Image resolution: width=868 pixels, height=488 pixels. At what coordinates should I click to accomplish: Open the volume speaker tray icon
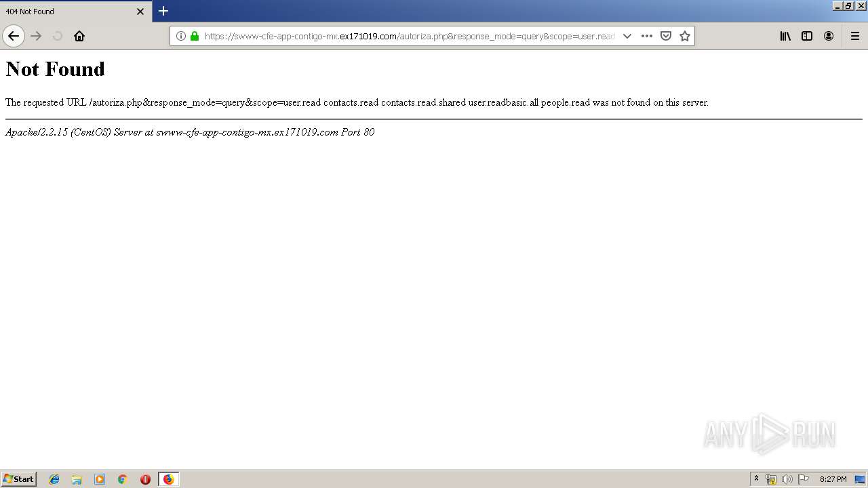[x=787, y=479]
